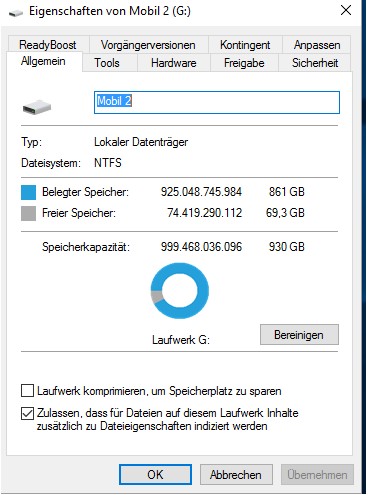
Task: Click the Dateisystem label
Action: click(x=51, y=163)
